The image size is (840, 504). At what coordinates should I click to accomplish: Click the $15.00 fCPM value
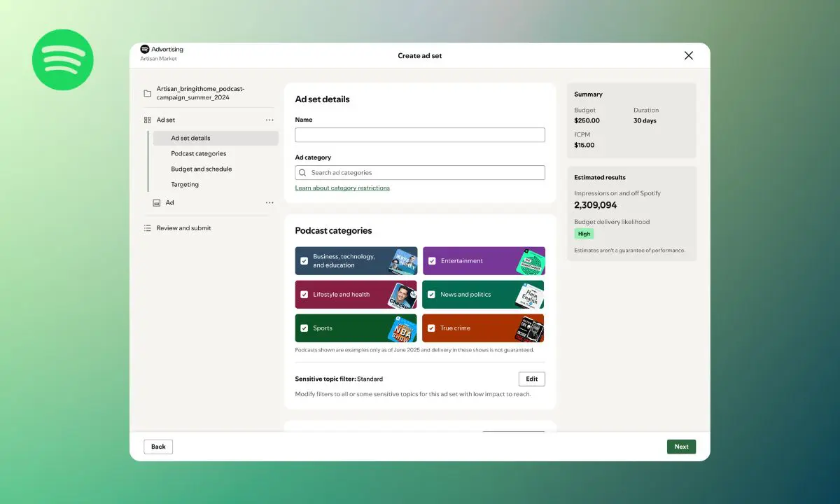coord(584,146)
